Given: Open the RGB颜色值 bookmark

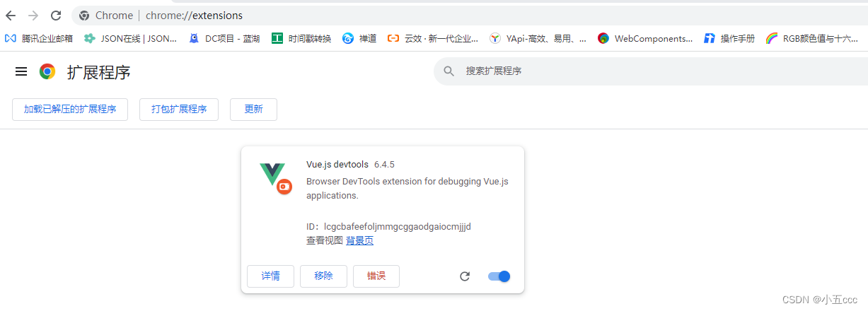Looking at the screenshot, I should (x=812, y=39).
